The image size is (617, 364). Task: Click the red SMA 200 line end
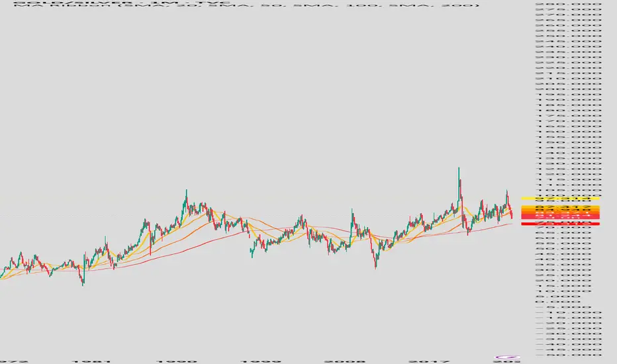(511, 224)
